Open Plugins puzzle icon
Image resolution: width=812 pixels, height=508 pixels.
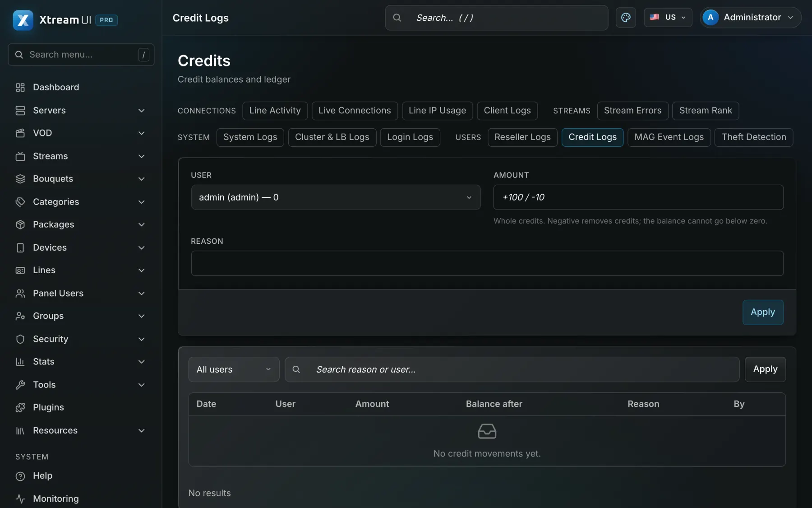click(20, 407)
